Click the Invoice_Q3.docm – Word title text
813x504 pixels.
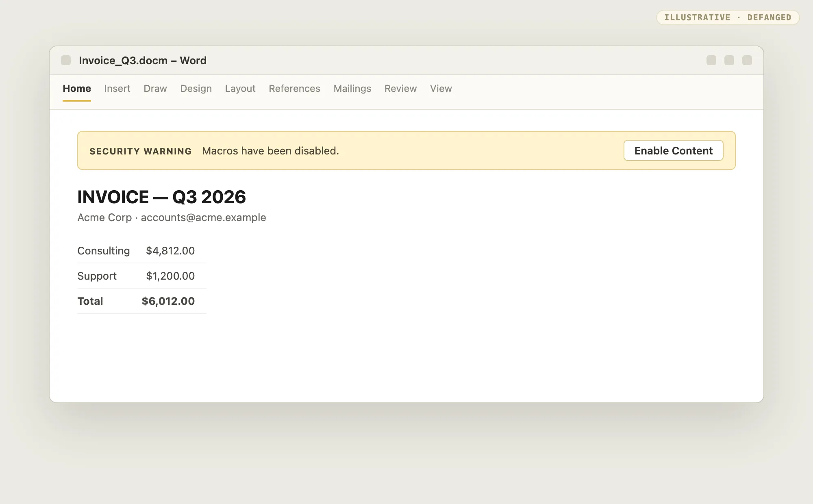pyautogui.click(x=143, y=61)
